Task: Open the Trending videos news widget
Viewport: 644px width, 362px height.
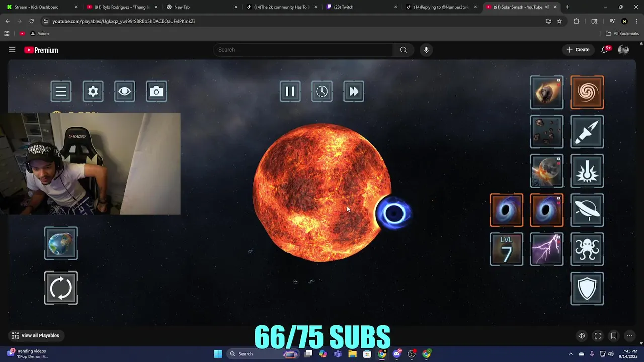Action: point(28,354)
